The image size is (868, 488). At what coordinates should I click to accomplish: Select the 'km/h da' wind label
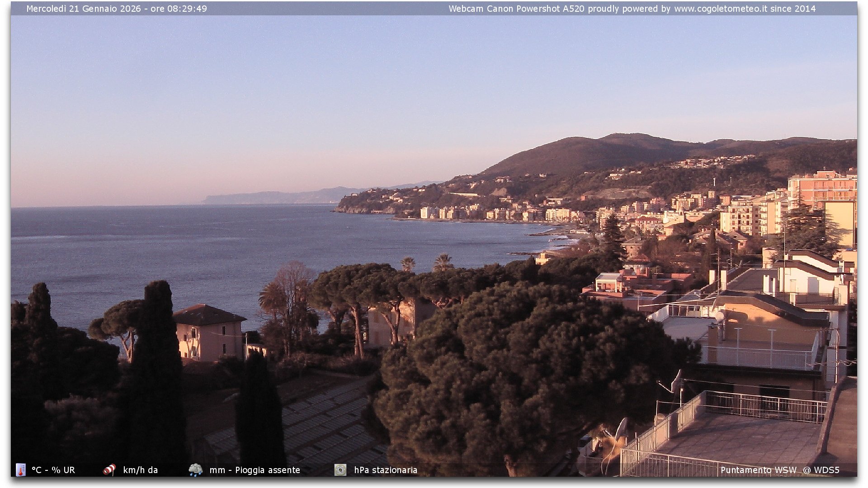click(140, 470)
